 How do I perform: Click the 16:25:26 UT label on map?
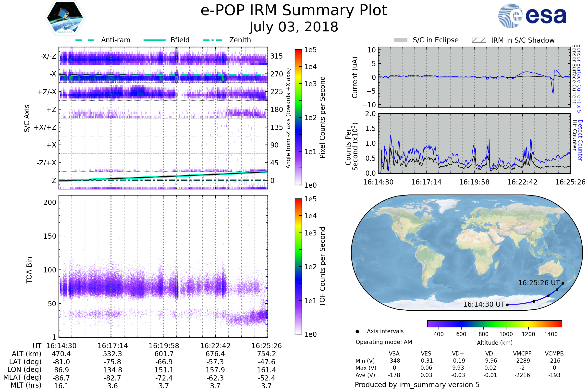click(x=539, y=283)
